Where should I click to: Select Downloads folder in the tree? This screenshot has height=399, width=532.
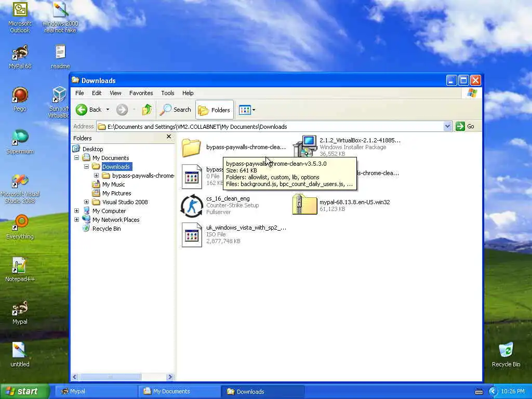tap(116, 167)
